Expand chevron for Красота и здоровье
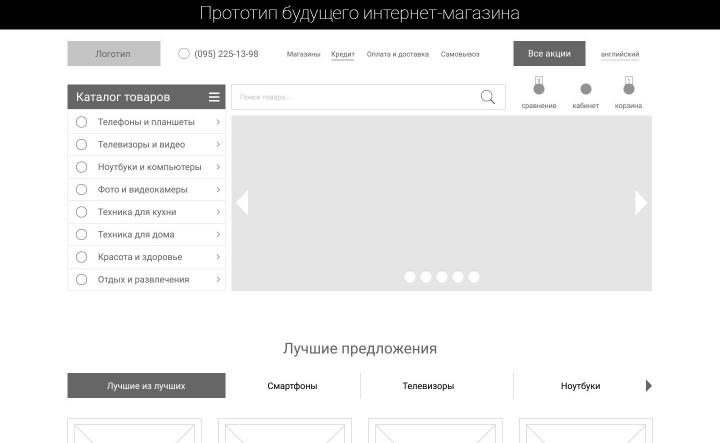Image resolution: width=720 pixels, height=443 pixels. [218, 257]
